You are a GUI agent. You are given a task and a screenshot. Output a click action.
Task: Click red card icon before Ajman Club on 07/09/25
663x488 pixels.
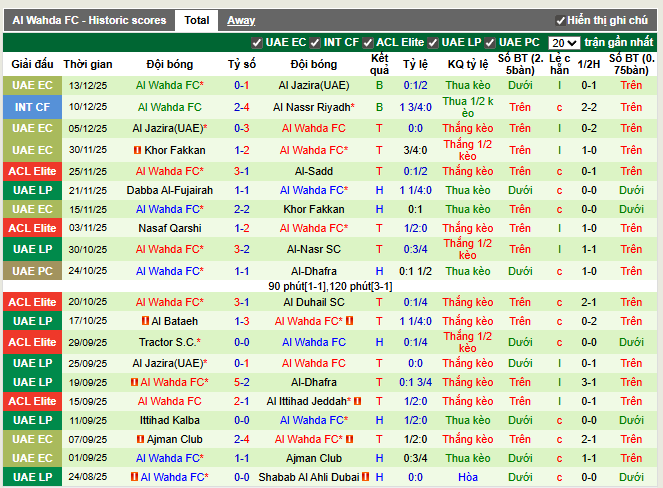pyautogui.click(x=140, y=439)
